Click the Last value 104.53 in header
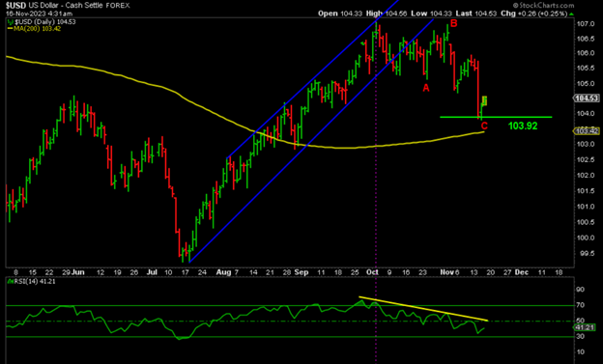 click(486, 14)
